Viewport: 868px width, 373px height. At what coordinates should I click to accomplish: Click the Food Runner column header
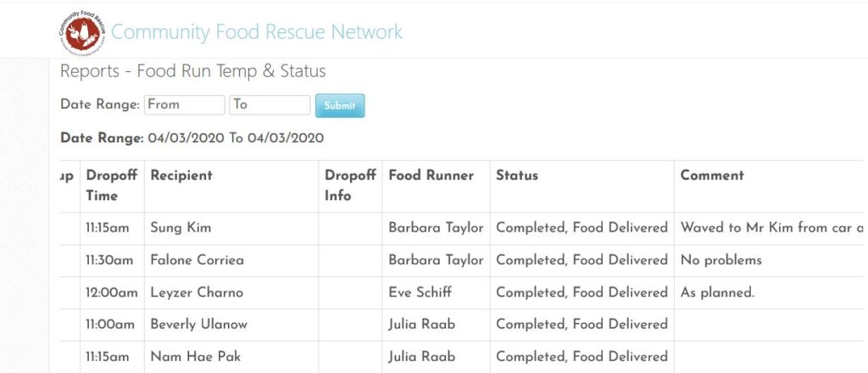point(431,175)
